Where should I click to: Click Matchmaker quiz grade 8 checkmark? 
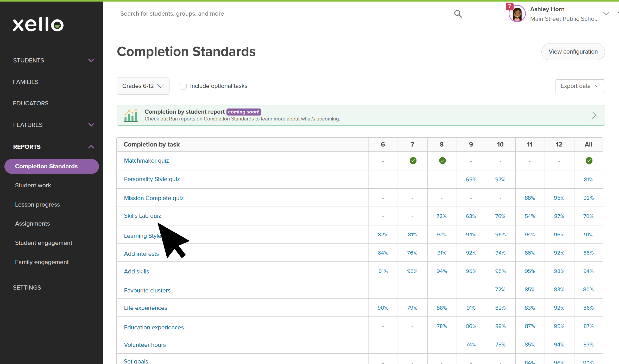pyautogui.click(x=442, y=161)
